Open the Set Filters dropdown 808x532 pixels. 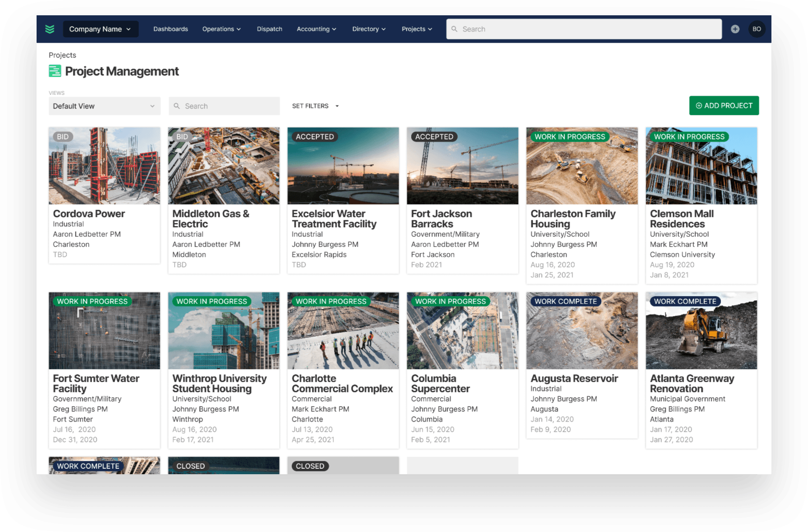click(316, 106)
